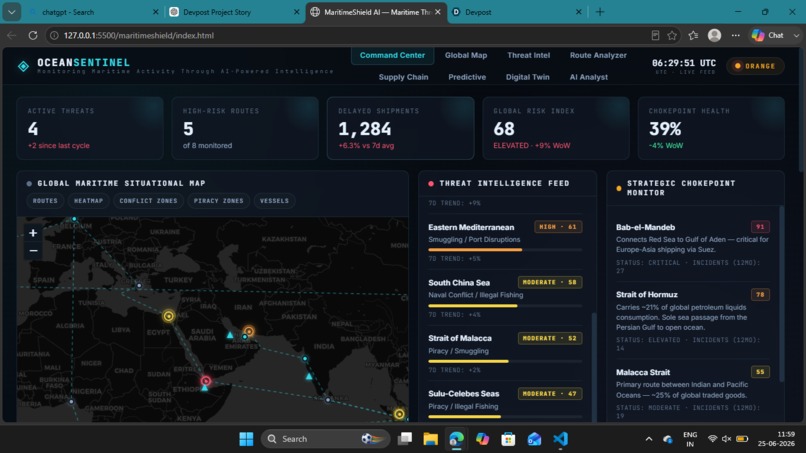Open File Explorer from taskbar
Viewport: 806px width, 453px height.
click(430, 439)
